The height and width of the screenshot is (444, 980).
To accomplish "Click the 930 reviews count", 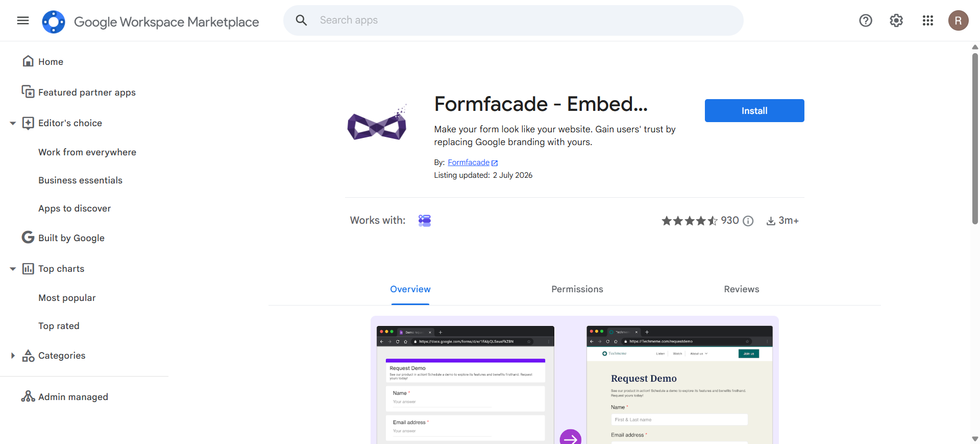I will 730,220.
